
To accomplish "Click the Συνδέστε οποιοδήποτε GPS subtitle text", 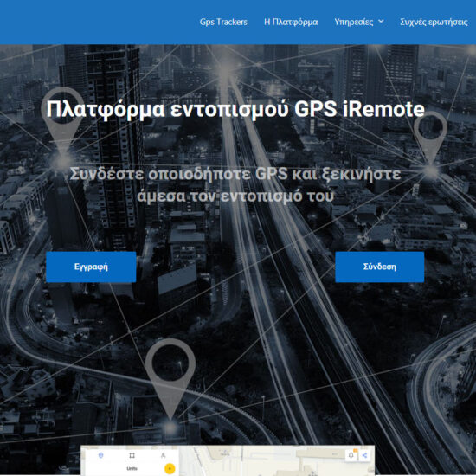I will [235, 185].
